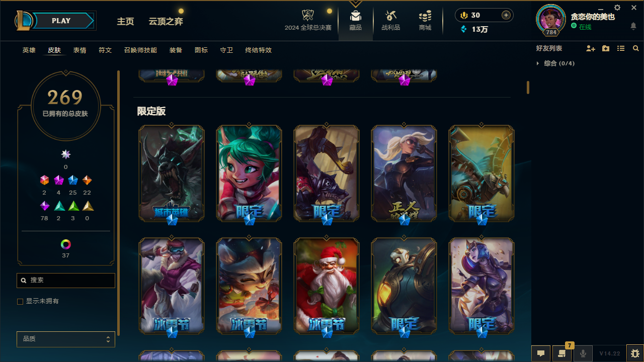This screenshot has height=362, width=644.
Task: Open the chat bubble icon
Action: [x=541, y=353]
